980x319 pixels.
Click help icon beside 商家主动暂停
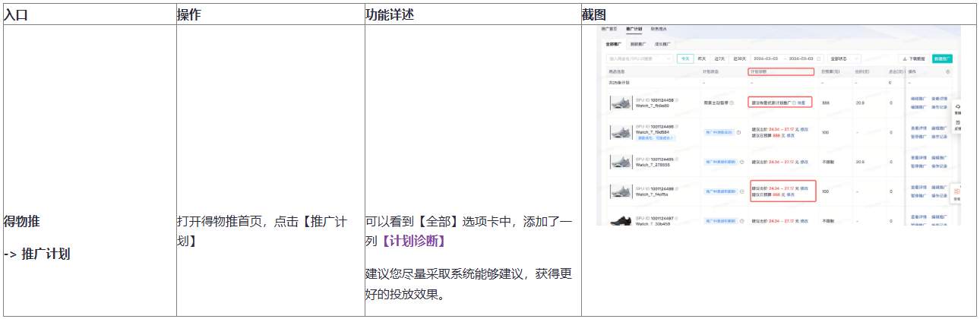[732, 103]
